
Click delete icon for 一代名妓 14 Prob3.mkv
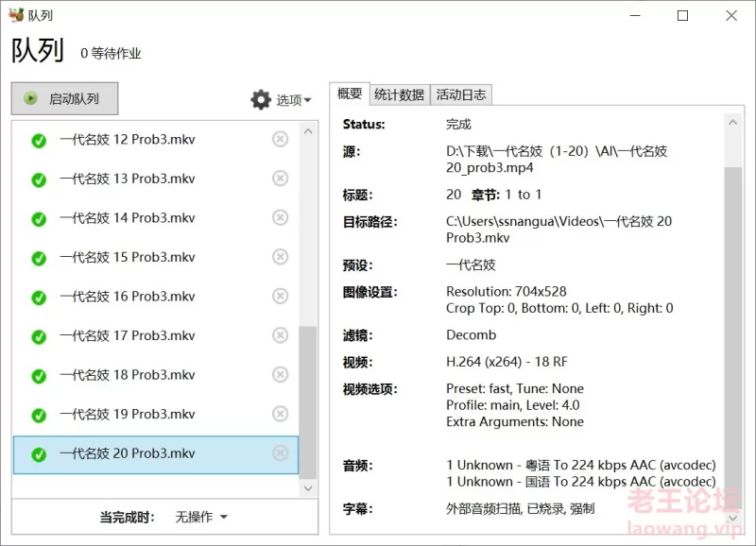(x=280, y=218)
